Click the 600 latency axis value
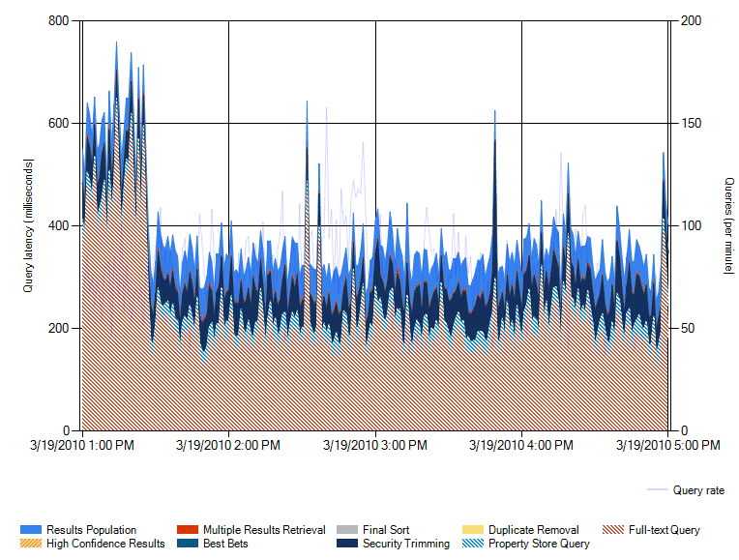 click(x=59, y=123)
